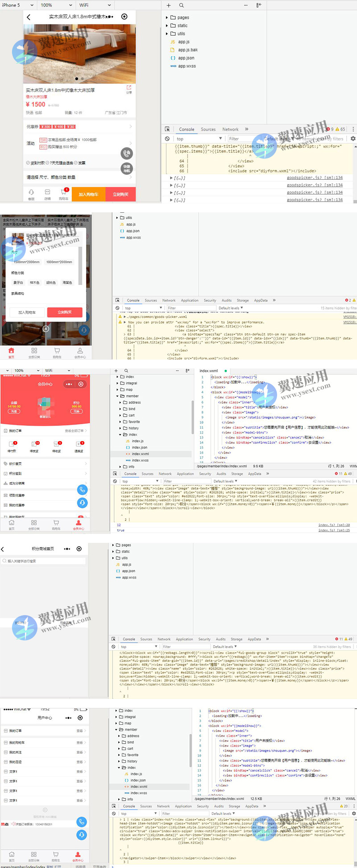Image resolution: width=357 pixels, height=868 pixels.
Task: Open the iPhone 5 device dropdown
Action: tap(18, 5)
